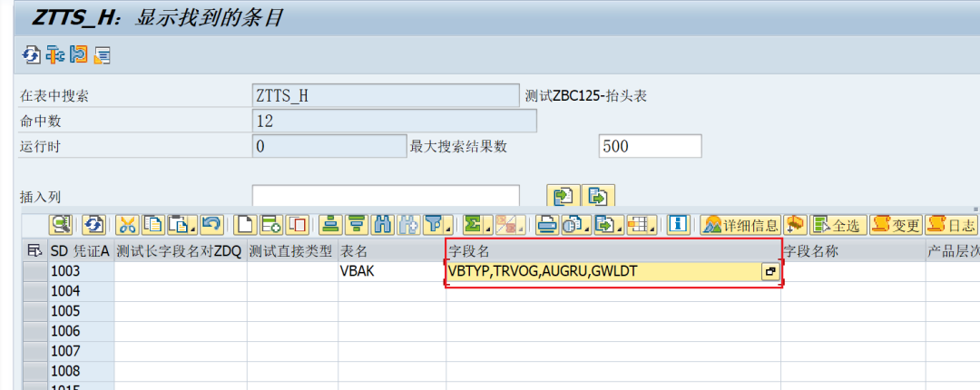Open the value help button in 字段名 cell
This screenshot has height=390, width=980.
(x=769, y=272)
